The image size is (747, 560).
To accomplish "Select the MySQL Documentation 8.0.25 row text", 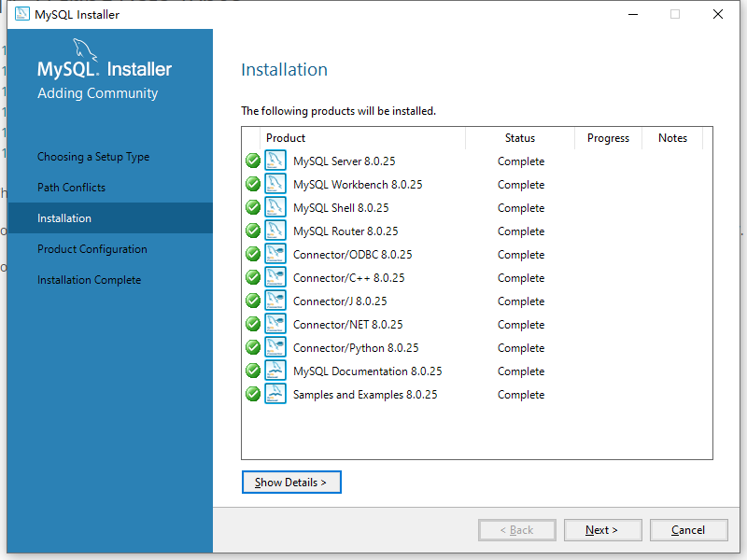I will (368, 371).
